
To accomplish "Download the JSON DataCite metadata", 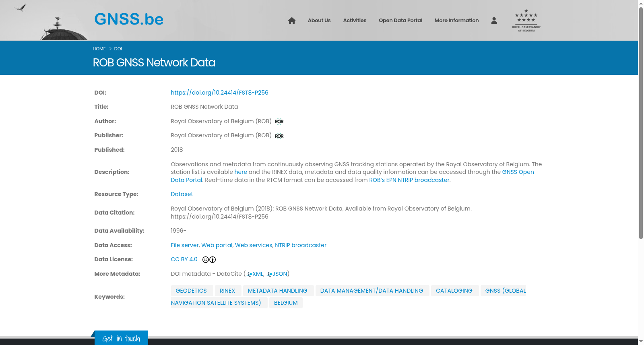I will pos(280,274).
